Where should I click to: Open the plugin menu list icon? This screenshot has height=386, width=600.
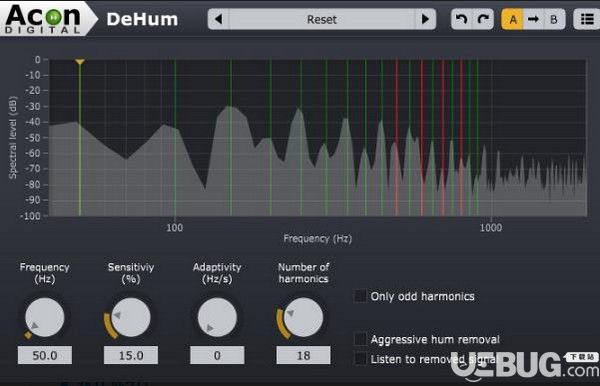(x=587, y=19)
